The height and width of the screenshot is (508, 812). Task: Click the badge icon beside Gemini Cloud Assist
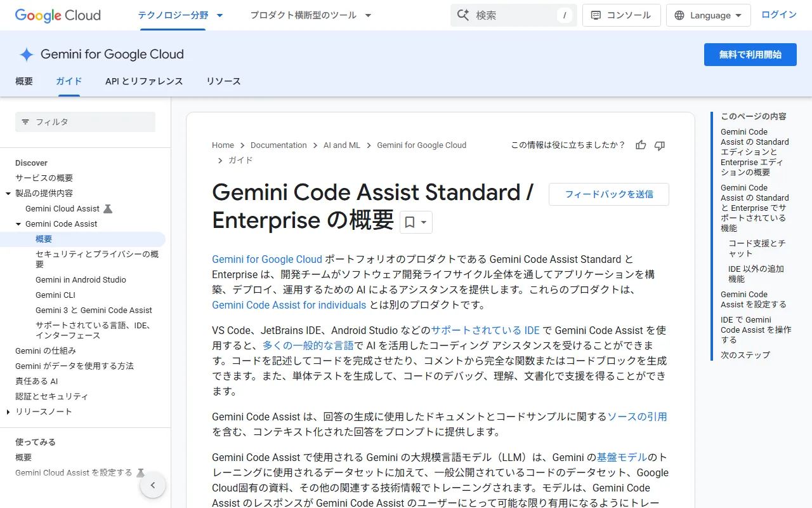(107, 208)
